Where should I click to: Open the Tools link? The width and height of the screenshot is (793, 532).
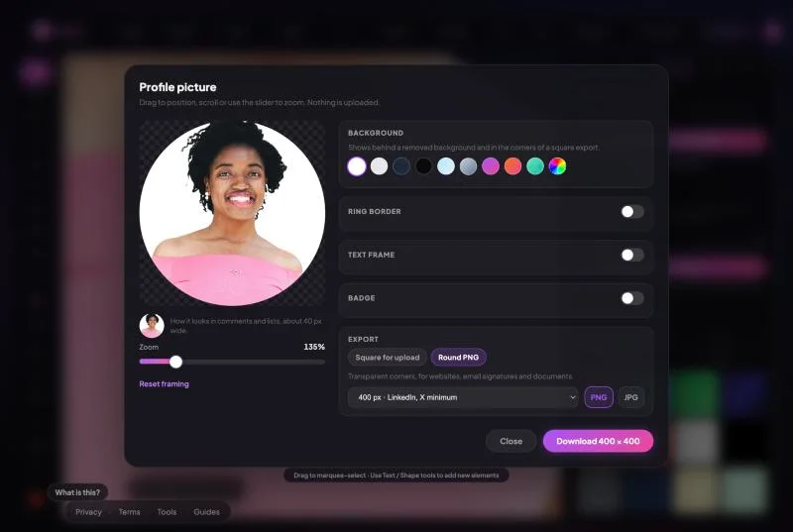167,512
